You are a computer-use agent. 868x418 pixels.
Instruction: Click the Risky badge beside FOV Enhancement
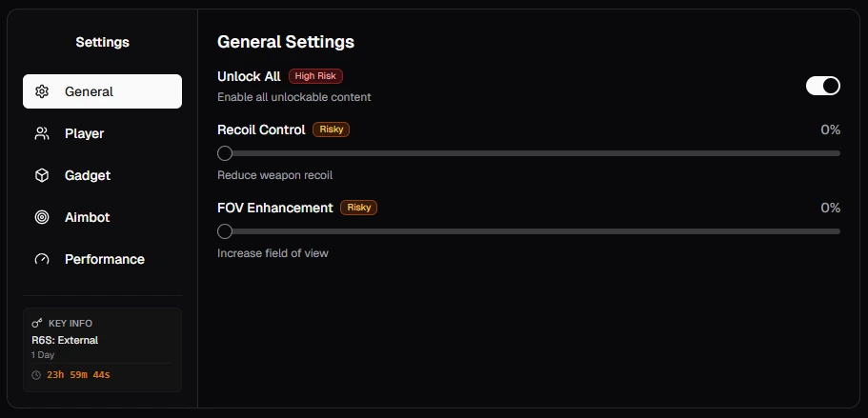358,208
